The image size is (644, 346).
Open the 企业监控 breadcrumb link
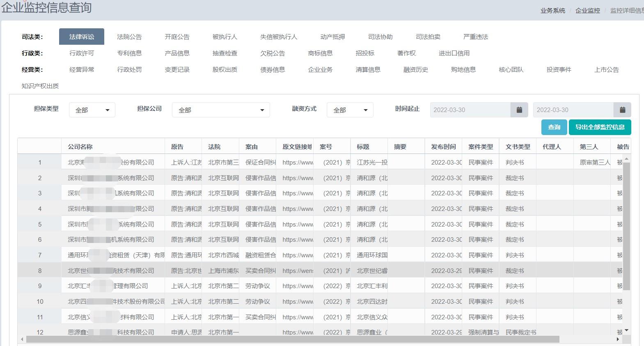(587, 11)
